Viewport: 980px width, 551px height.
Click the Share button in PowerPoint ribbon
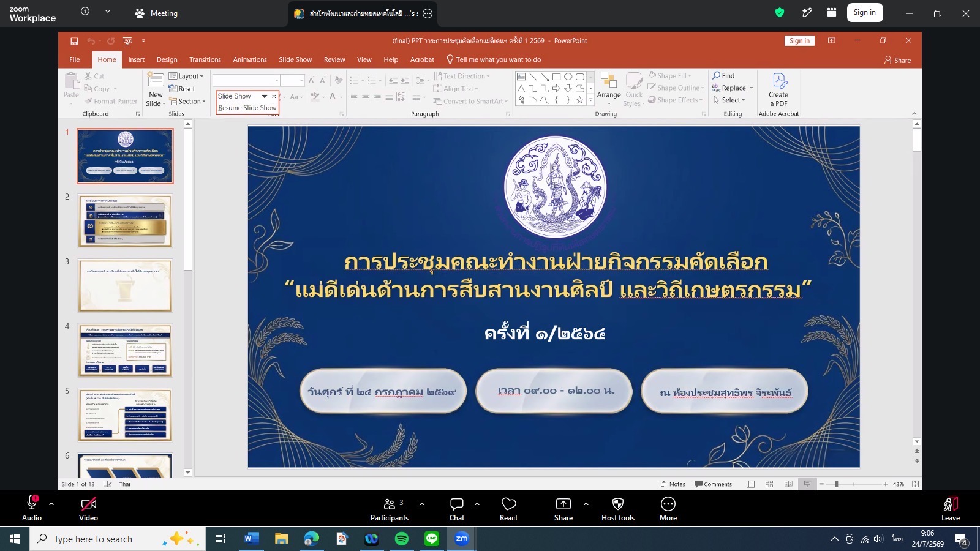coord(897,60)
